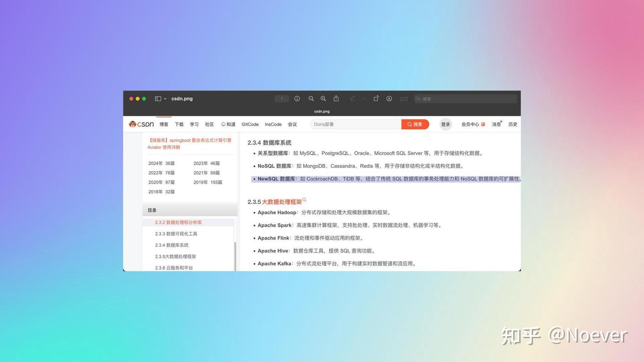Screen dimensions: 644x362
Task: Open the highlight style dropdown next to pen
Action: (363, 99)
